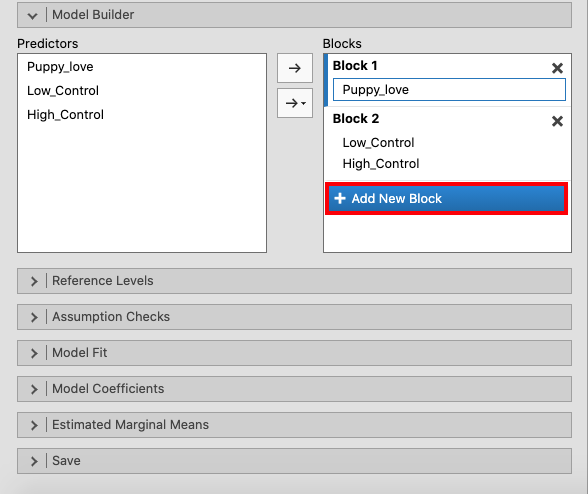Screen dimensions: 588x494
Task: Expand the Model Fit section
Action: [x=294, y=353]
